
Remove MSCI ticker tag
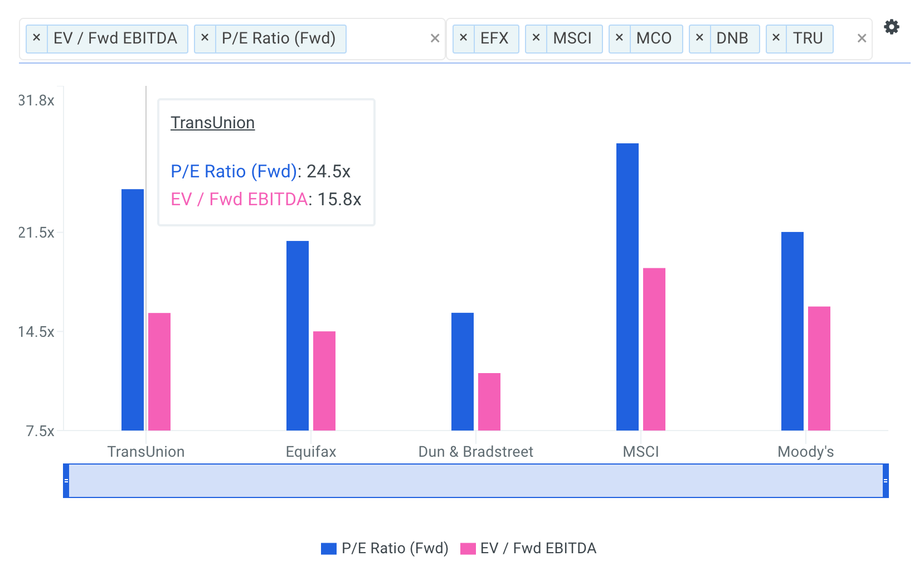coord(536,38)
